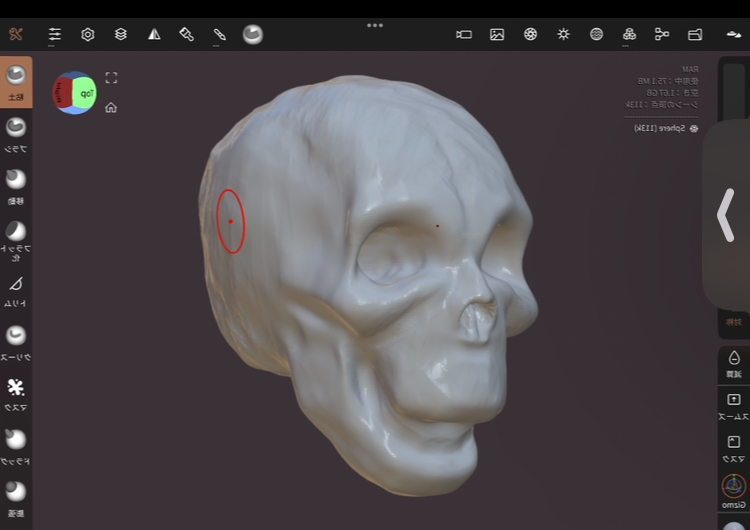Expand the collapsed side panel chevron

pos(725,215)
